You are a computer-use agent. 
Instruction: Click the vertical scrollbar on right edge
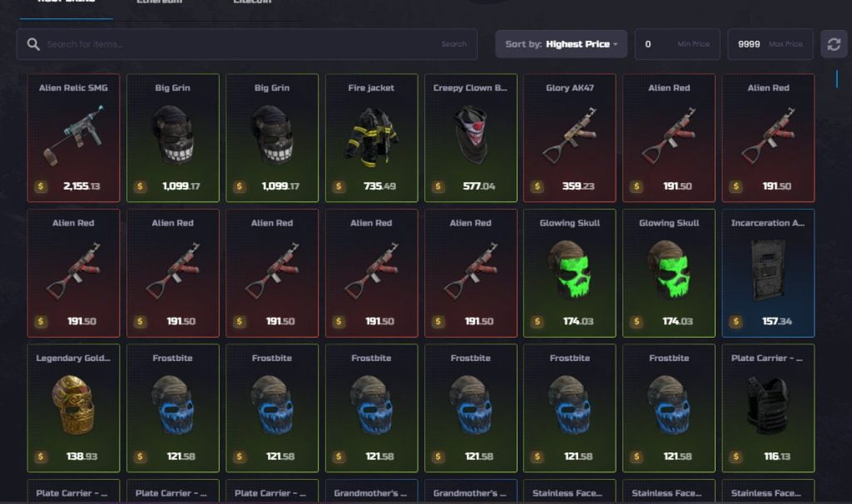[837, 79]
